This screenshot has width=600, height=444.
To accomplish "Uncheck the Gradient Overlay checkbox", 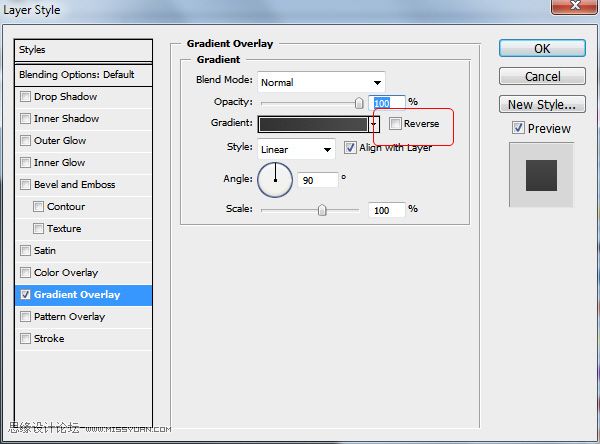I will (x=25, y=295).
